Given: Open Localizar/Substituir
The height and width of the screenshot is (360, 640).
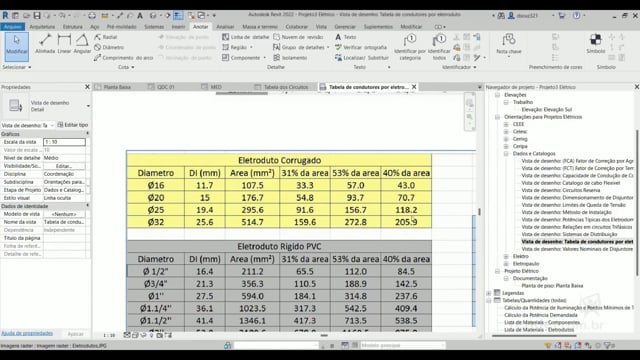Looking at the screenshot, I should click(362, 58).
